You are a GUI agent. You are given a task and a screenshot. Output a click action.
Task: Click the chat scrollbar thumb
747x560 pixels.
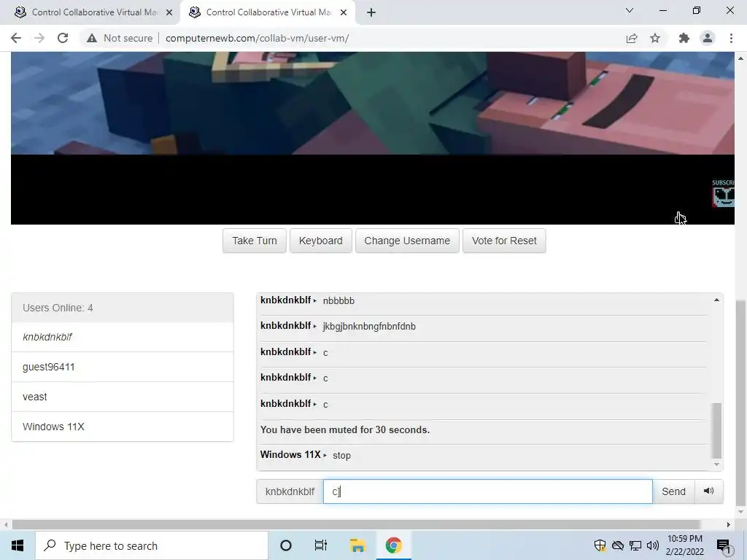716,430
